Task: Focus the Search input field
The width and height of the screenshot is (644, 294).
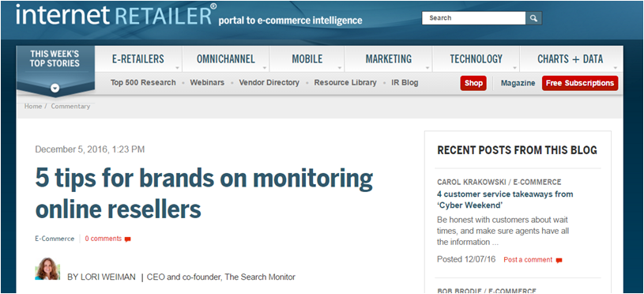Action: [x=473, y=18]
